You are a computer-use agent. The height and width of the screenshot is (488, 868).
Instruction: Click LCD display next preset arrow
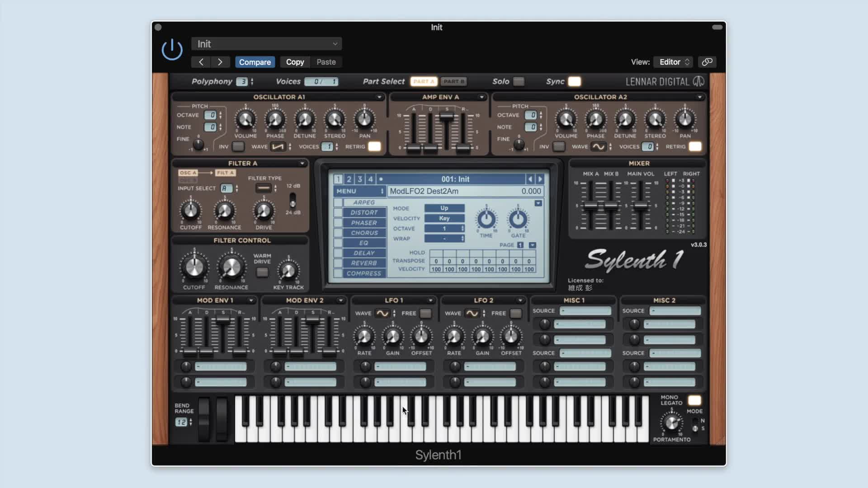click(540, 179)
